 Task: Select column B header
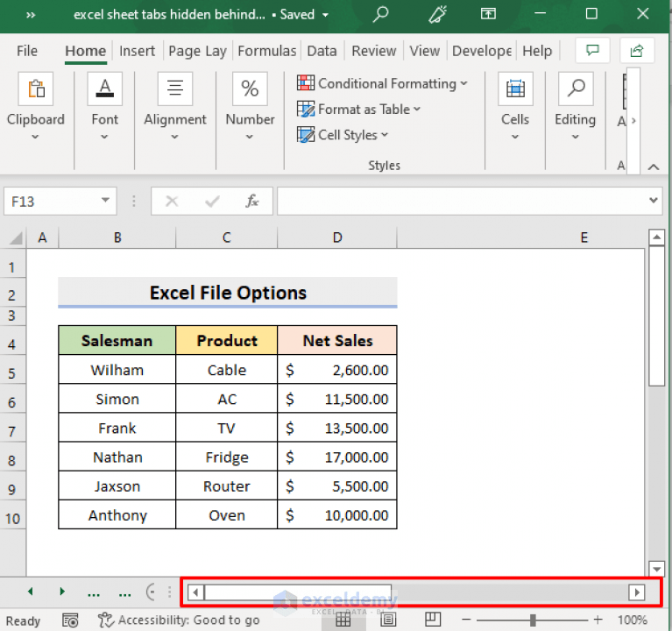tap(117, 238)
